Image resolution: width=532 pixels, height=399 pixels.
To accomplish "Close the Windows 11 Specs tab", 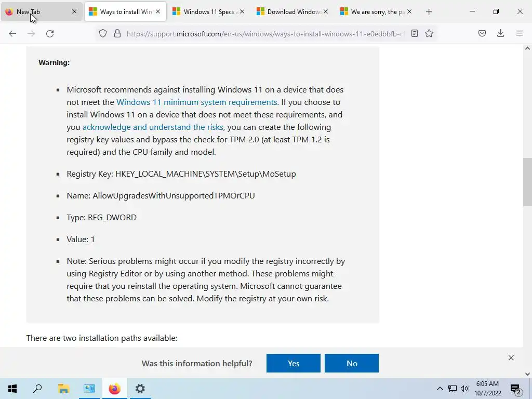I will coord(242,11).
